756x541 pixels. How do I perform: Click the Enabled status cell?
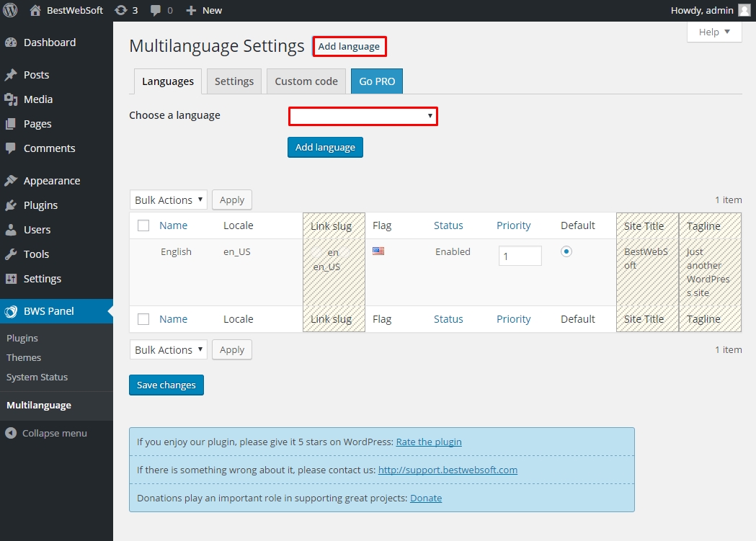click(453, 251)
